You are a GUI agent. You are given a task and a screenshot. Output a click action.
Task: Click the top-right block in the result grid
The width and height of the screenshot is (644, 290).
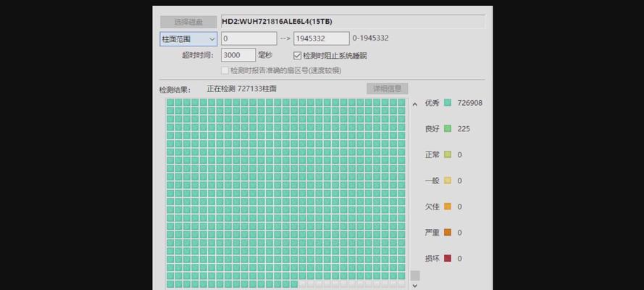click(402, 103)
